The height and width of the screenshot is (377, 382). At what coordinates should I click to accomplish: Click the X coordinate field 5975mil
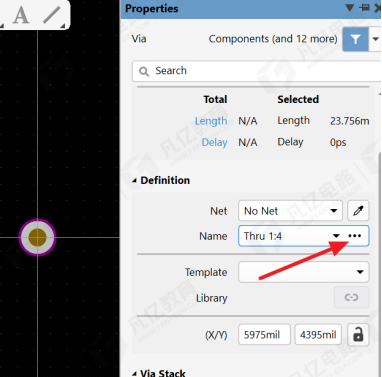[264, 334]
